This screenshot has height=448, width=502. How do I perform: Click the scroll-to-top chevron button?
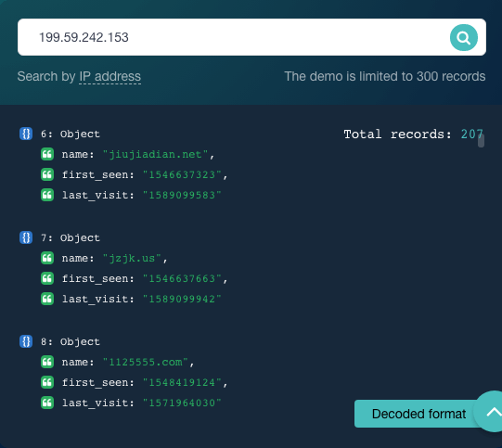[489, 412]
